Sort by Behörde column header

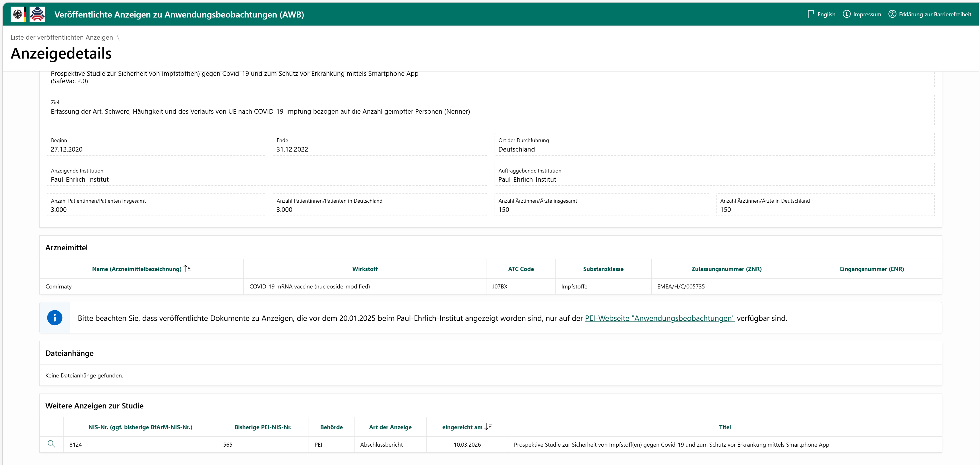(x=331, y=427)
